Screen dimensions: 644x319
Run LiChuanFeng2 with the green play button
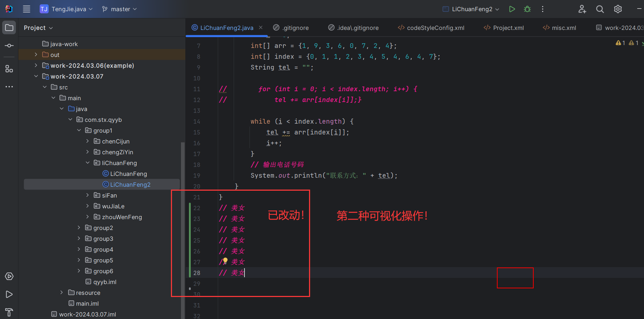[512, 9]
